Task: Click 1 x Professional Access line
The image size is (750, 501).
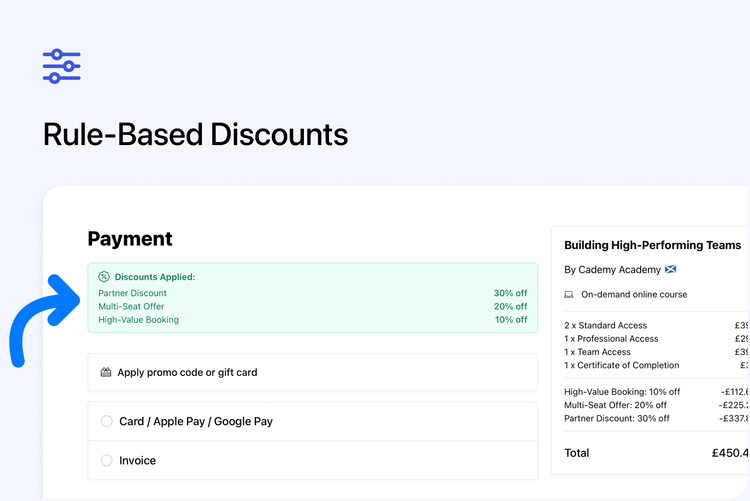Action: pos(611,339)
